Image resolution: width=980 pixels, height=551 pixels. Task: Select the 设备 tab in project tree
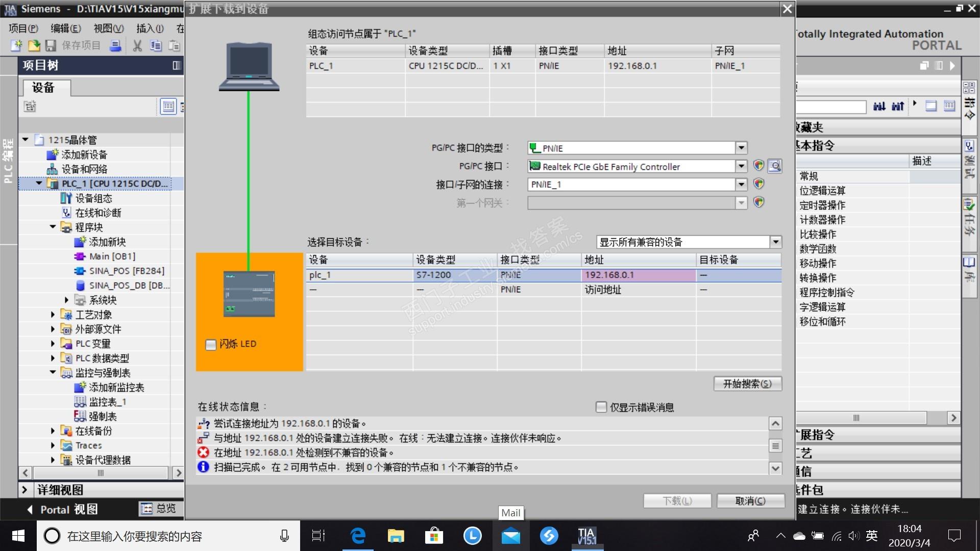[x=43, y=88]
